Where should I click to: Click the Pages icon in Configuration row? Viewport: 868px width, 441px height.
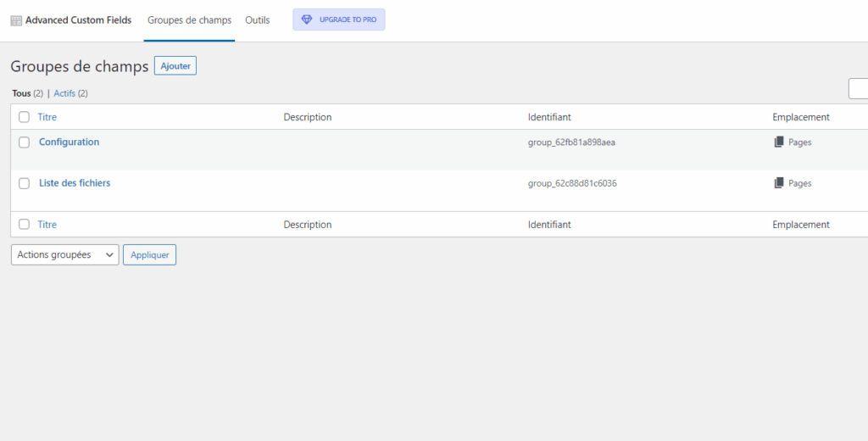coord(779,142)
